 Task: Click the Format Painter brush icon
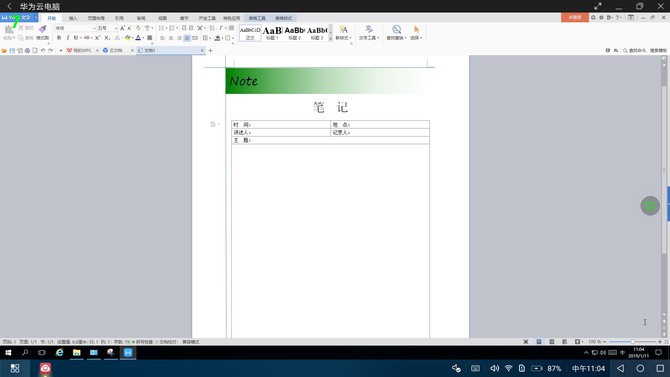[x=42, y=29]
